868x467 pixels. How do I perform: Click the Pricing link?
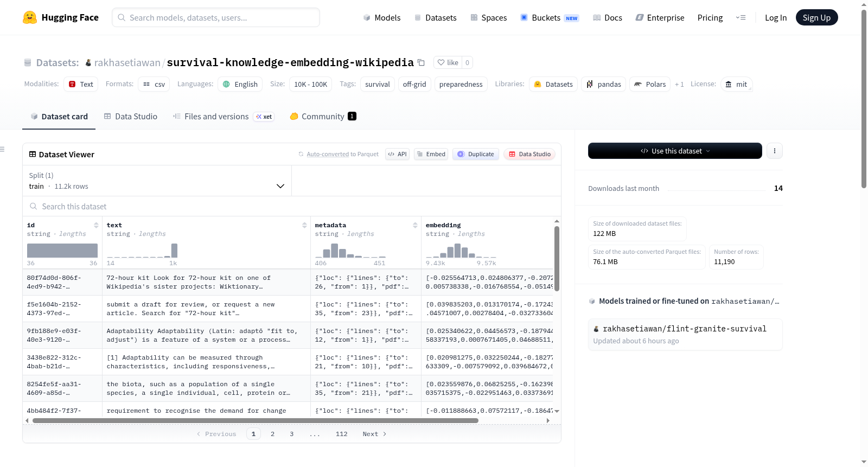coord(710,17)
